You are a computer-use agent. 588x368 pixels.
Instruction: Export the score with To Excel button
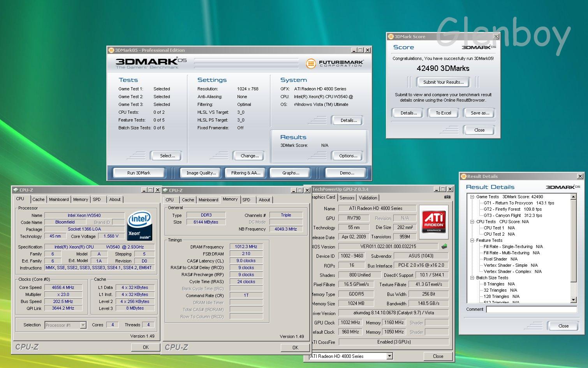coord(443,113)
